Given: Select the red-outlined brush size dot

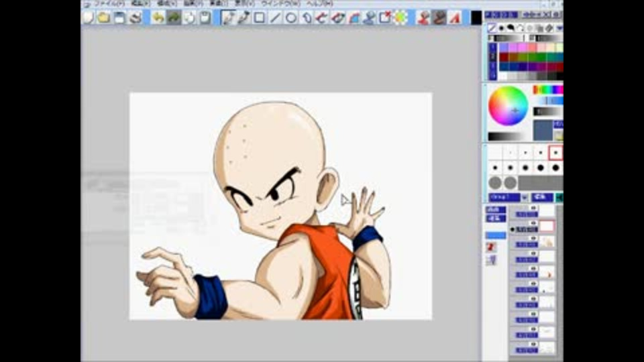Looking at the screenshot, I should 555,153.
